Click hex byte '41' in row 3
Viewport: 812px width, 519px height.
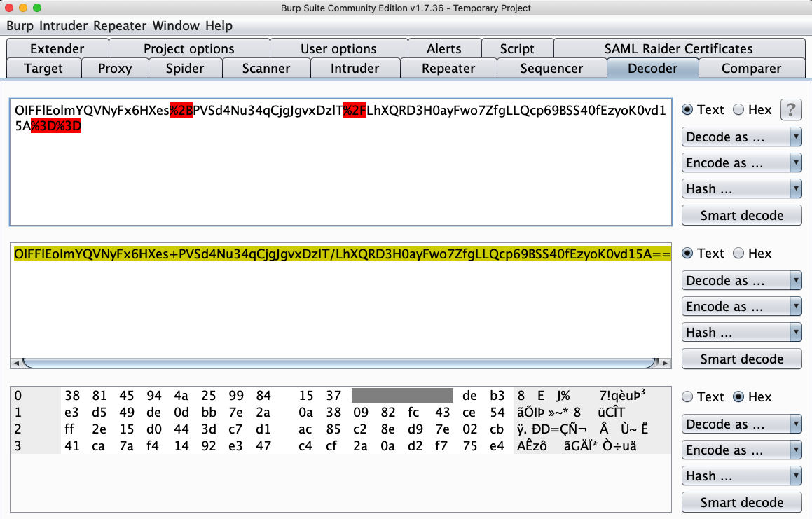tap(72, 446)
